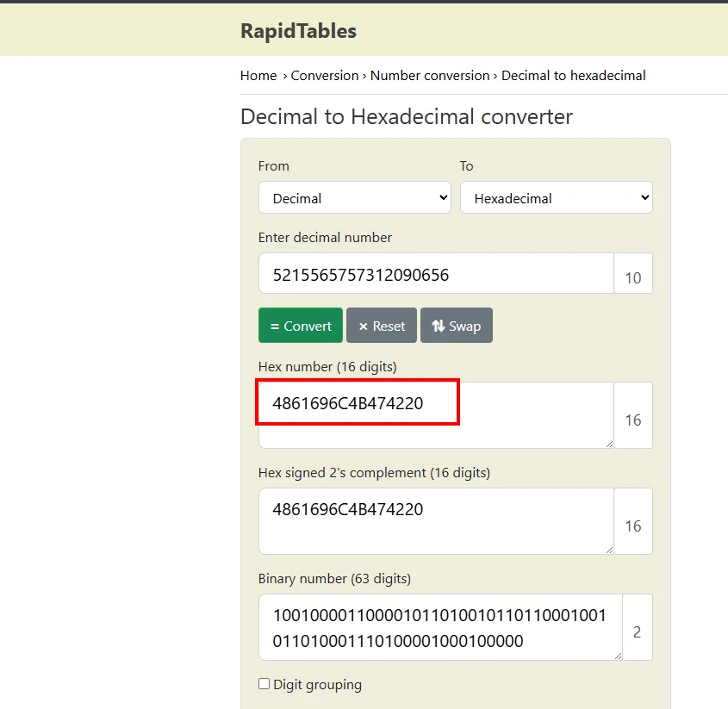Click the Hex number (16 digits) label

tap(327, 367)
